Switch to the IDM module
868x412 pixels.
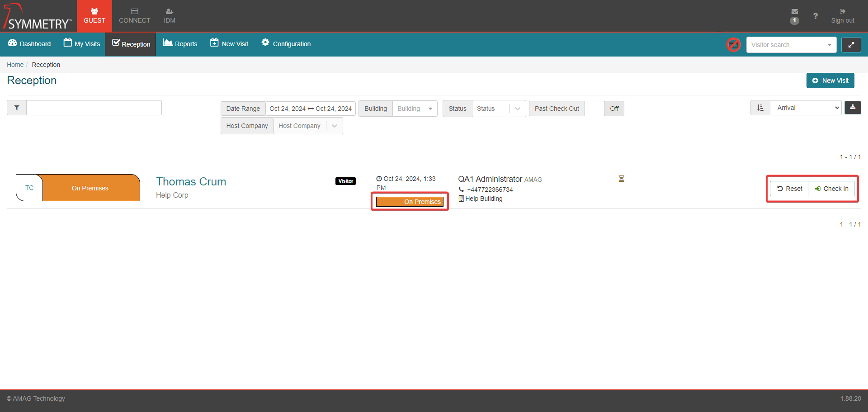pyautogui.click(x=170, y=16)
